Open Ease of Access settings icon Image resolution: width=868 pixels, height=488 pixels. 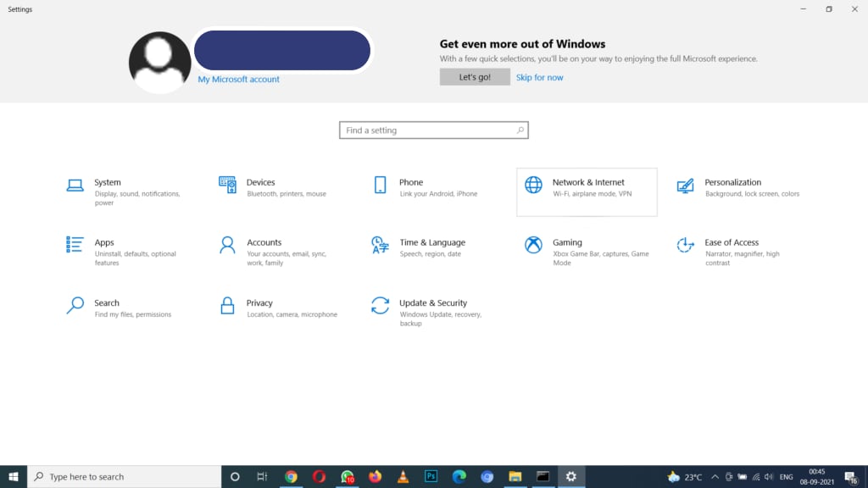coord(685,245)
